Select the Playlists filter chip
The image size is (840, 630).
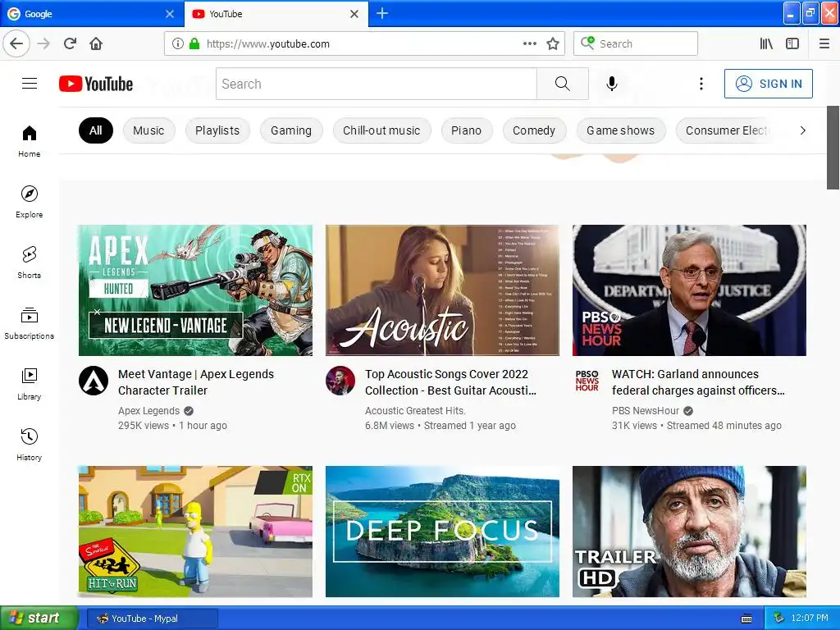(217, 130)
